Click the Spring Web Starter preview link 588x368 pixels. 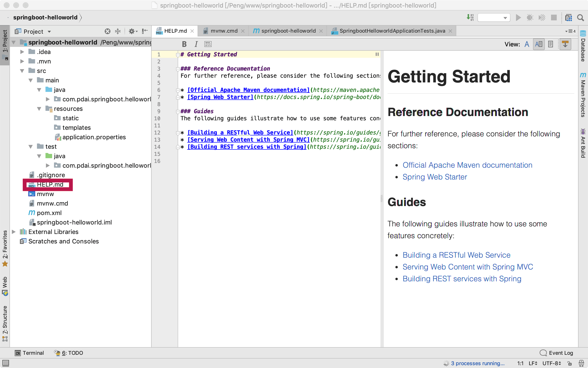(435, 177)
